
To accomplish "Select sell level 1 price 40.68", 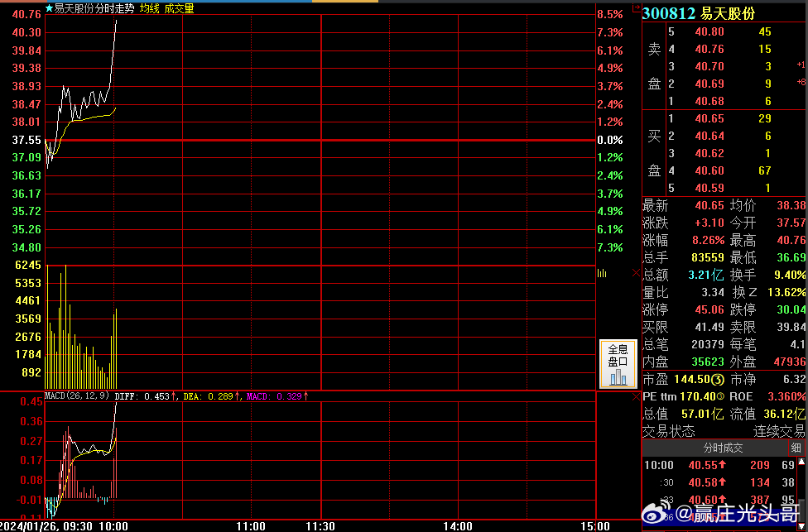I will coord(709,101).
